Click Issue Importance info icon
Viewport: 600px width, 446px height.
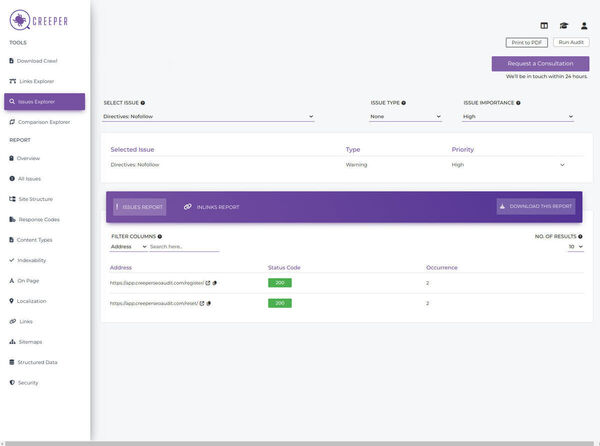click(x=518, y=103)
